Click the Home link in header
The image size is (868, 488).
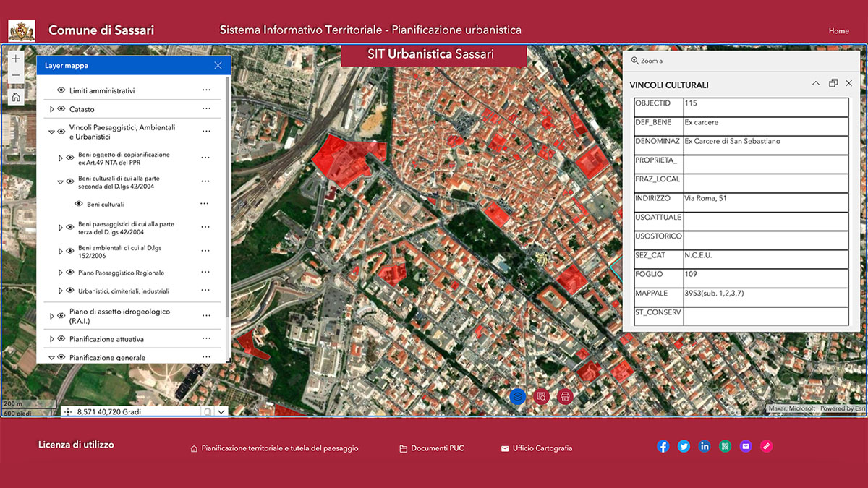coord(838,31)
